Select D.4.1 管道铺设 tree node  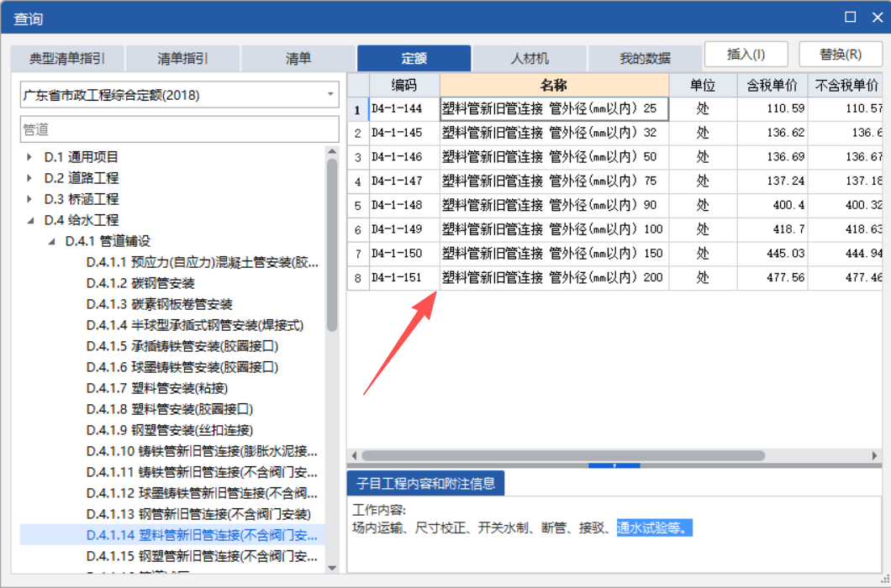pyautogui.click(x=108, y=241)
